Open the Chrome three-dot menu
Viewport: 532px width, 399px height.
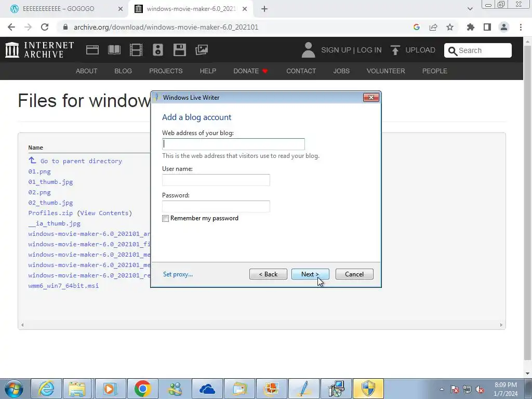521,27
